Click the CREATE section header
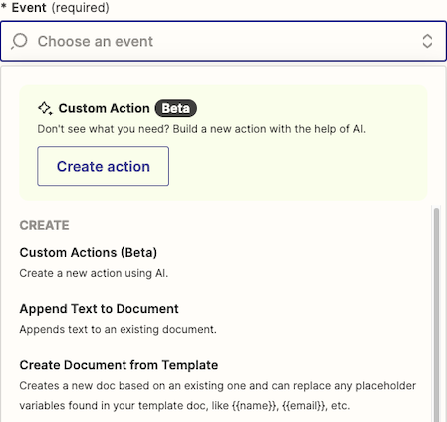Image resolution: width=447 pixels, height=422 pixels. coord(44,225)
